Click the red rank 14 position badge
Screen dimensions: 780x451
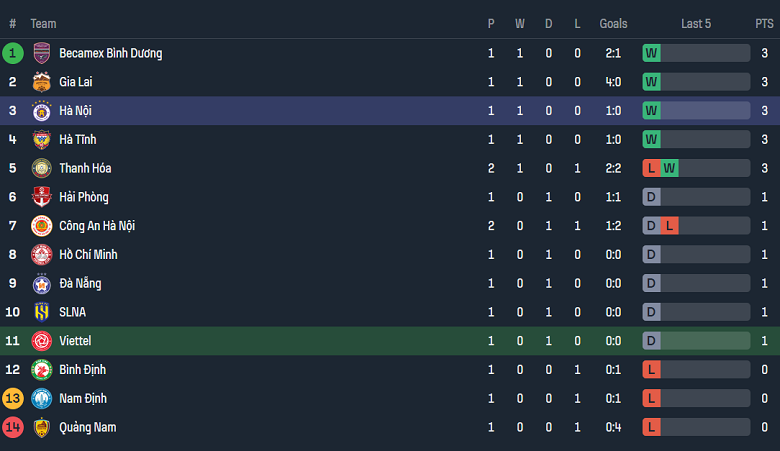click(13, 428)
